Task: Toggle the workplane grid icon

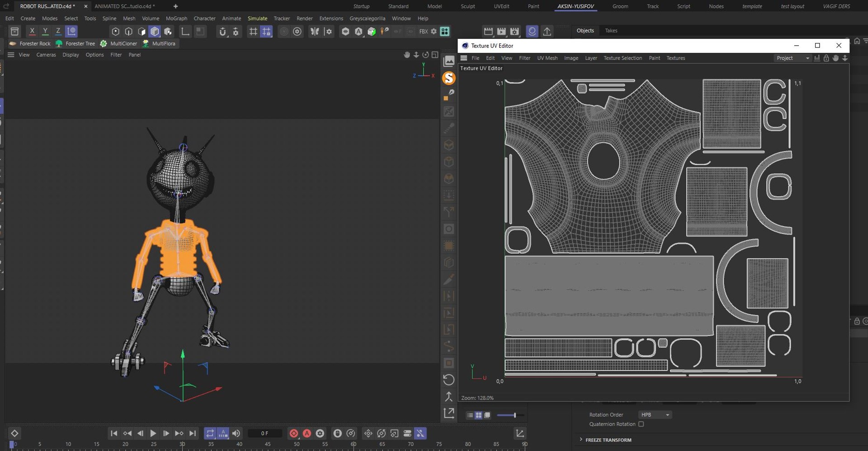Action: point(253,31)
